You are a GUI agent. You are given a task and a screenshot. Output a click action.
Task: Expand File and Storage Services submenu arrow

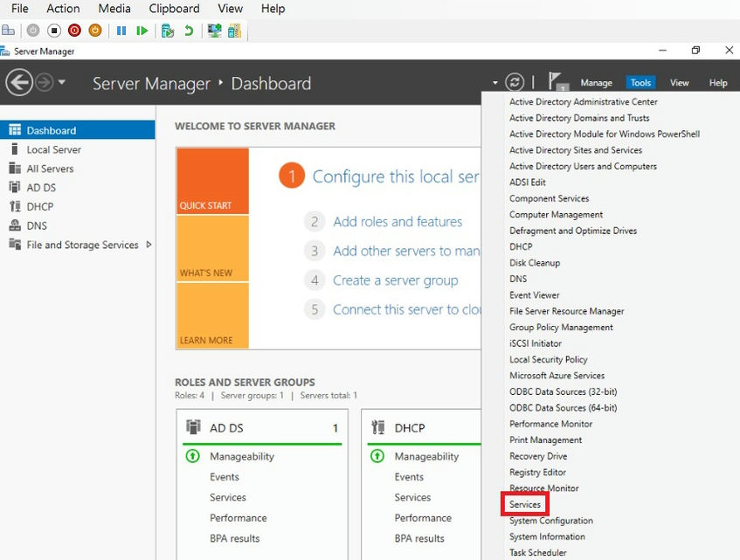(x=149, y=245)
